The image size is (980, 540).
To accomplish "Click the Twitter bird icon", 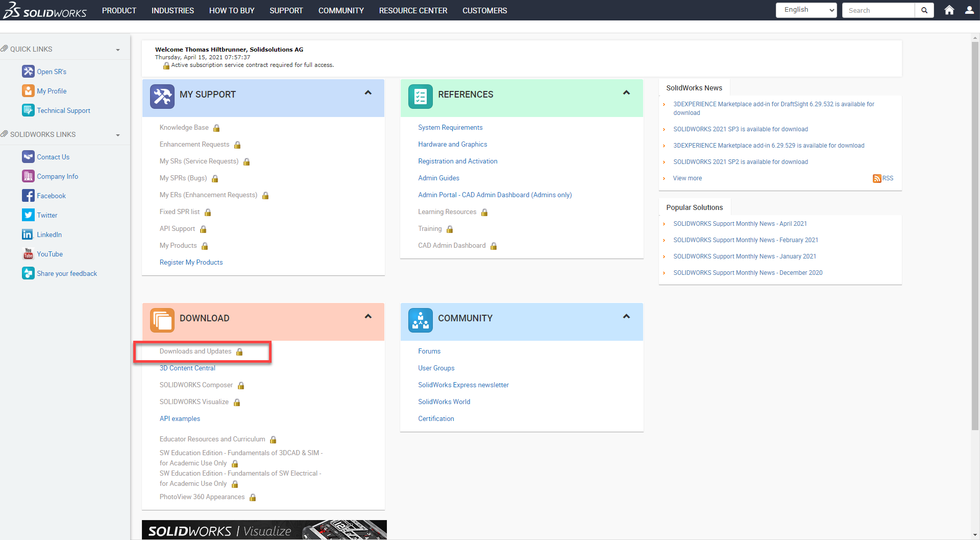I will click(x=28, y=215).
